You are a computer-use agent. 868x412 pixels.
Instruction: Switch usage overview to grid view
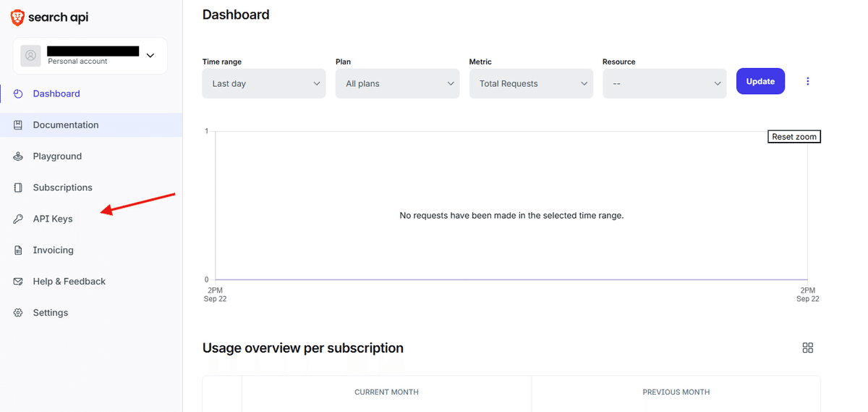click(808, 348)
